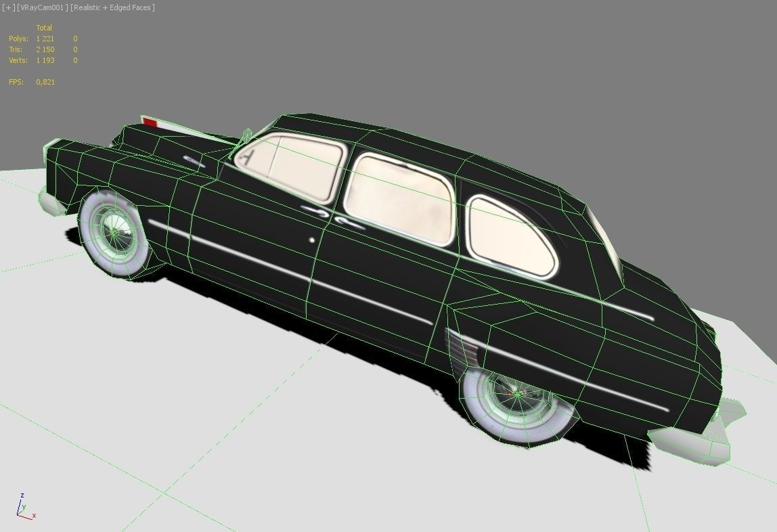The image size is (777, 532).
Task: Select the 'Tris:' statistics label
Action: 16,49
